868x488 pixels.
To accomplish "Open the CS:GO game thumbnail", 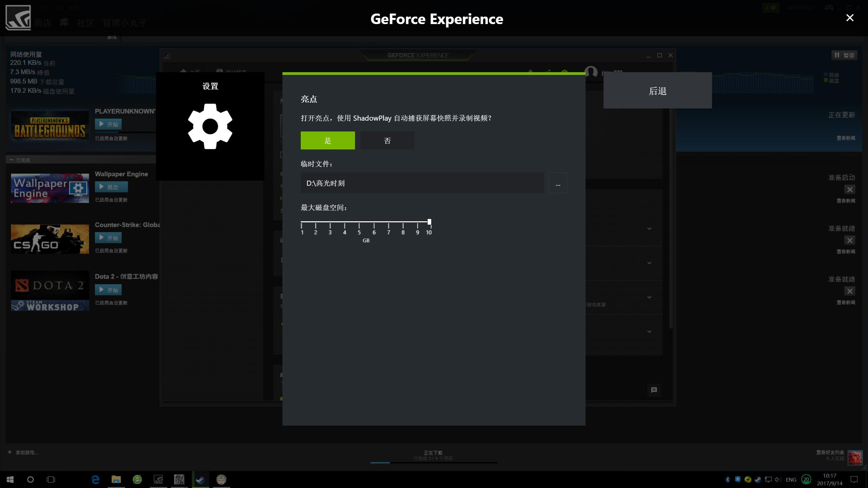I will coord(50,239).
